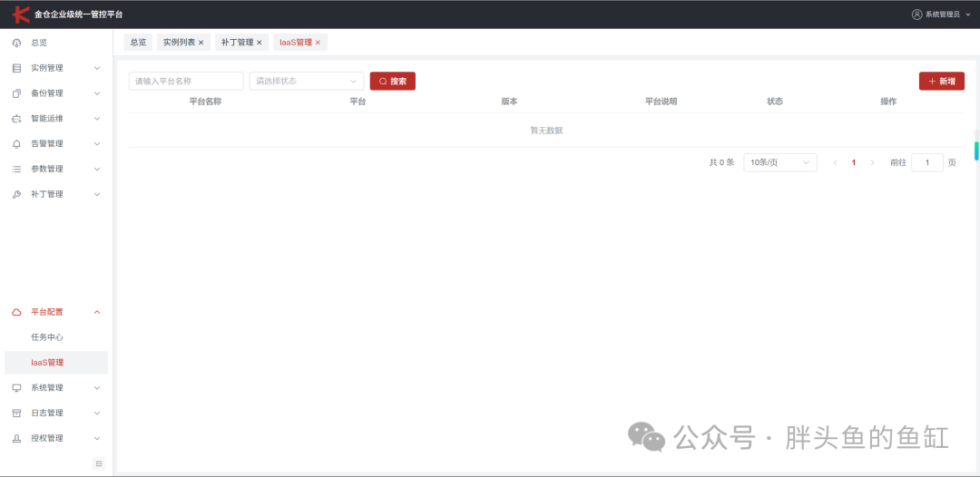This screenshot has width=980, height=477.
Task: Select page number 1
Action: [x=854, y=162]
